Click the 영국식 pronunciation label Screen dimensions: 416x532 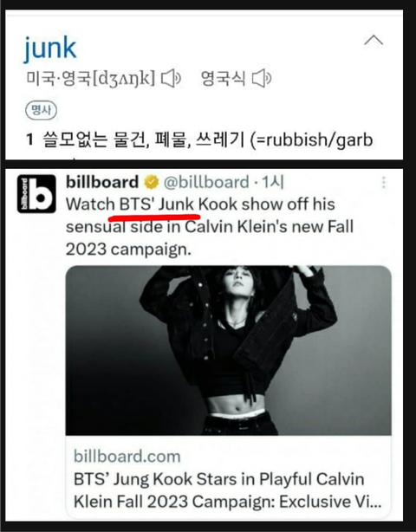coord(223,78)
